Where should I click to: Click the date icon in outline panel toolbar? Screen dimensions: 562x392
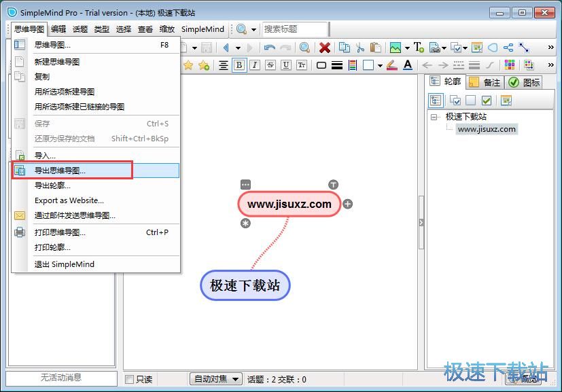[506, 101]
